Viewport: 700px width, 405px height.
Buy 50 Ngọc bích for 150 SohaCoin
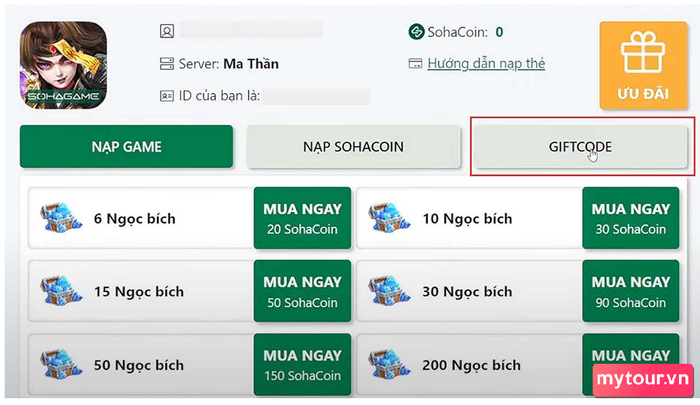[x=302, y=364]
